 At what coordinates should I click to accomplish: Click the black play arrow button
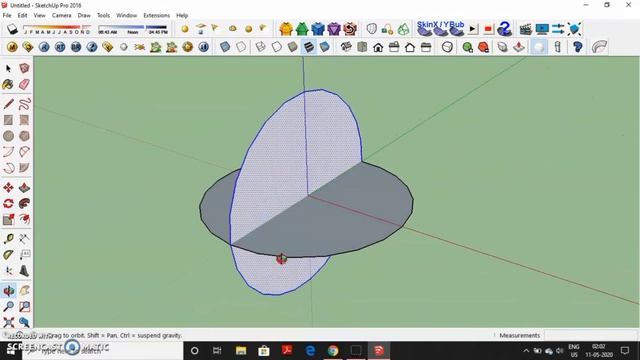click(473, 29)
